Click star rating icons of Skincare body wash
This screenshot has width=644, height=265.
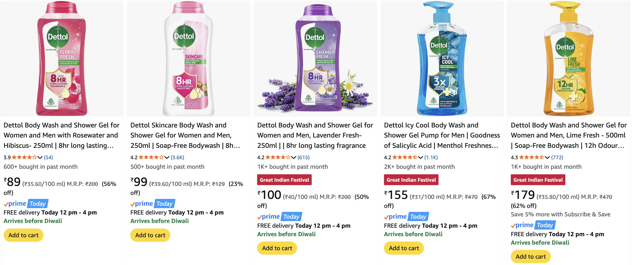(151, 157)
